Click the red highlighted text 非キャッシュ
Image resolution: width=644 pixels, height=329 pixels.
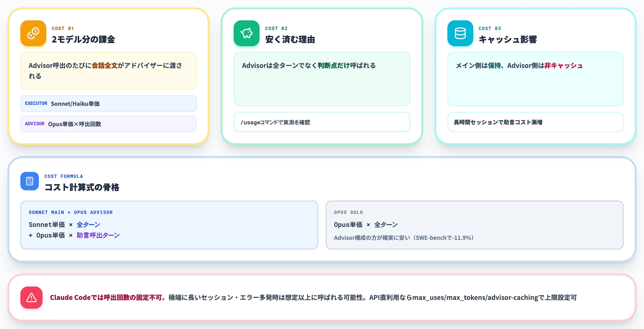563,65
